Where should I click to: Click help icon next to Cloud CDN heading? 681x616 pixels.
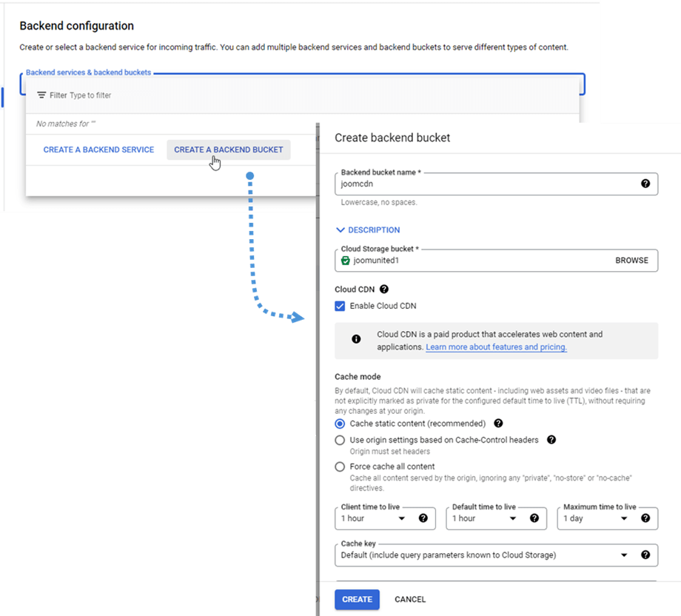pyautogui.click(x=384, y=290)
